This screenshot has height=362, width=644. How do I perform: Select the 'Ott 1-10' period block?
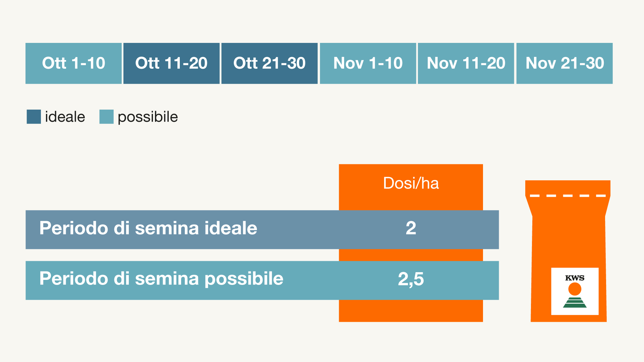[x=73, y=63]
